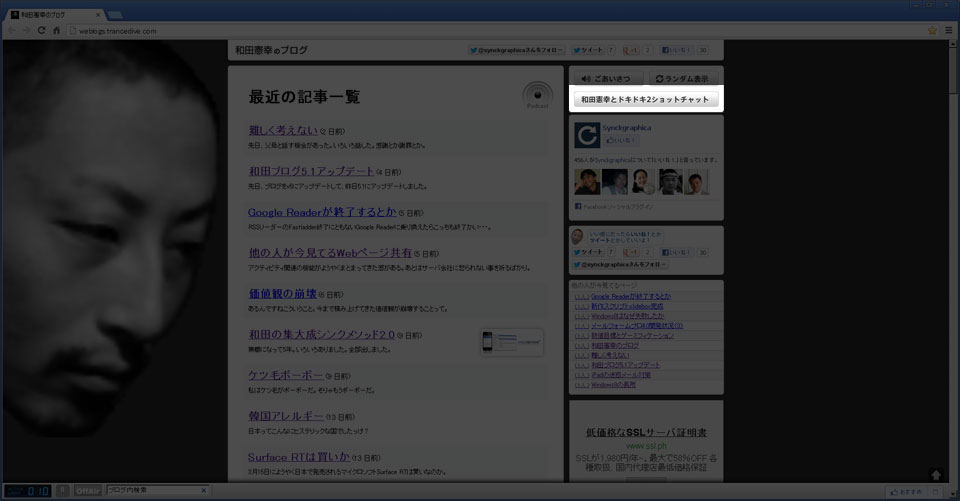
Task: Open the article 価値観の崩壊
Action: [x=282, y=294]
